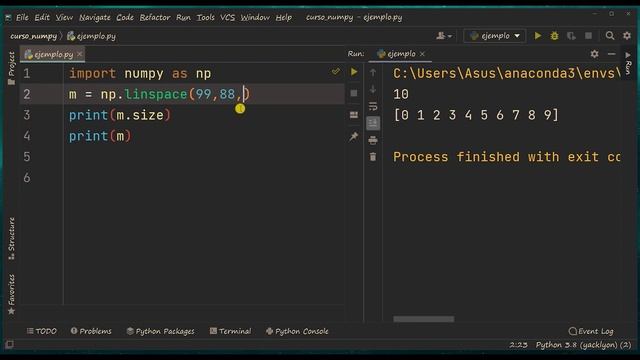Open the Edit menu
Screen dimensions: 640x360
pos(42,18)
